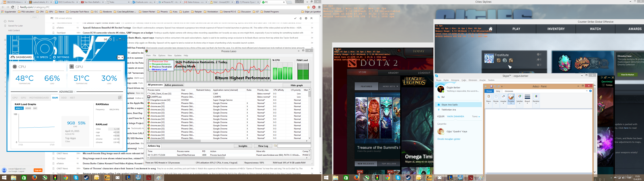Undo in Paint's quick access toolbar
The image size is (644, 181).
(x=495, y=86)
